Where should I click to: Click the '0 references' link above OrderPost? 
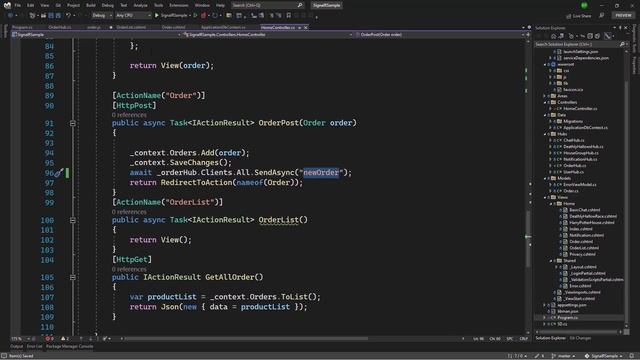pyautogui.click(x=129, y=115)
